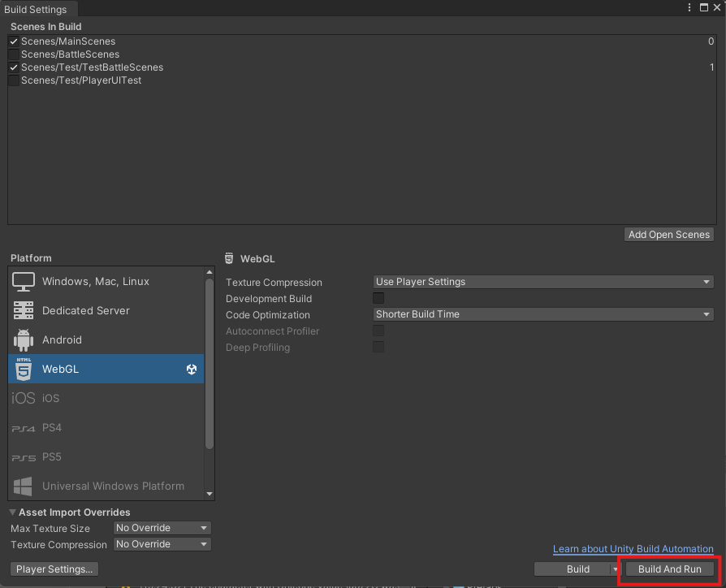This screenshot has width=726, height=588.
Task: Click the Universal Windows Platform logo icon
Action: pos(23,486)
